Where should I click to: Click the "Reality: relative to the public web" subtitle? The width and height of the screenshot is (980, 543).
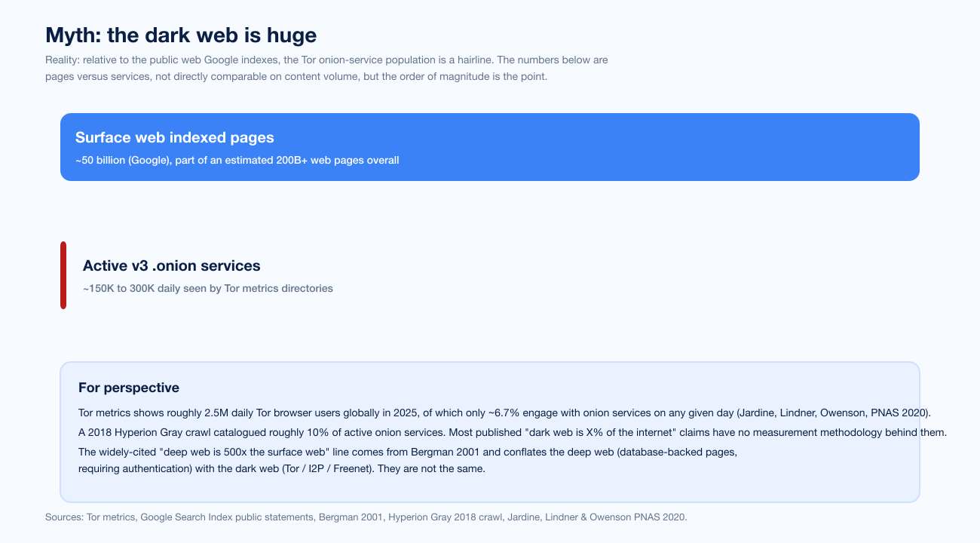[x=326, y=60]
